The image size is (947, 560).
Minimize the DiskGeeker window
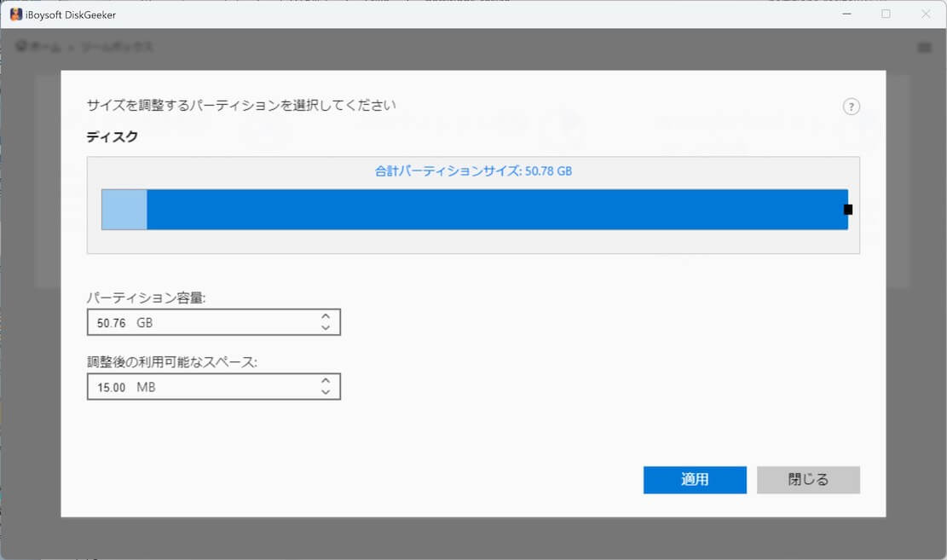point(846,14)
